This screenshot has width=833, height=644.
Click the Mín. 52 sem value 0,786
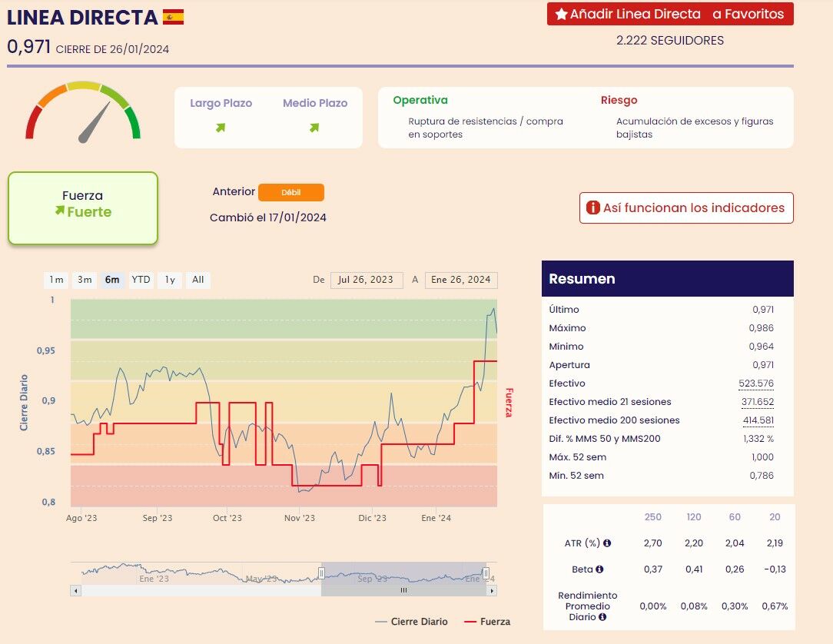tap(762, 476)
